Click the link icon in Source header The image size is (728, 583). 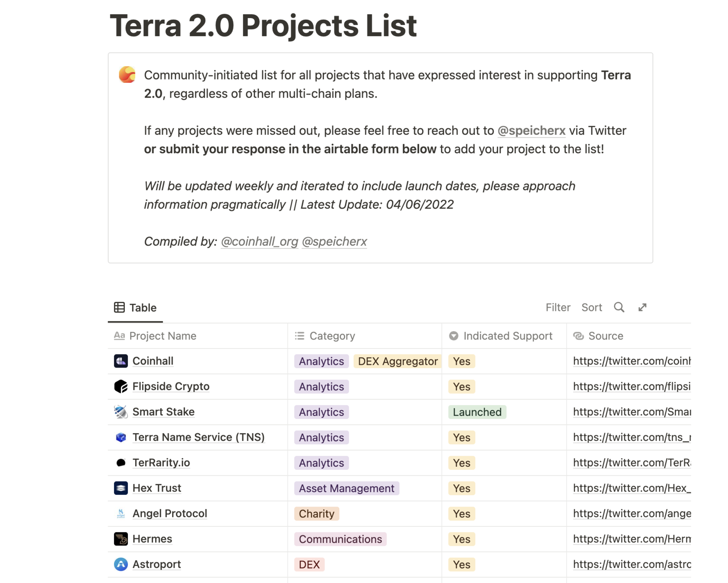coord(579,336)
